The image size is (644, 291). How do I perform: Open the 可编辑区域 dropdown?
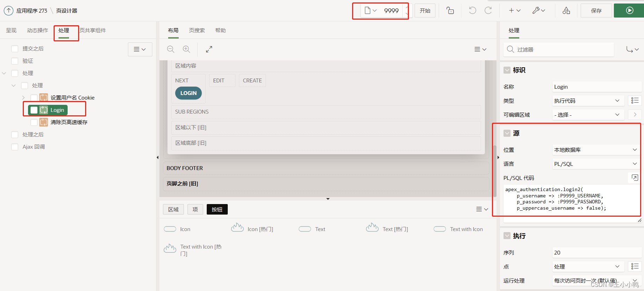[x=588, y=115]
